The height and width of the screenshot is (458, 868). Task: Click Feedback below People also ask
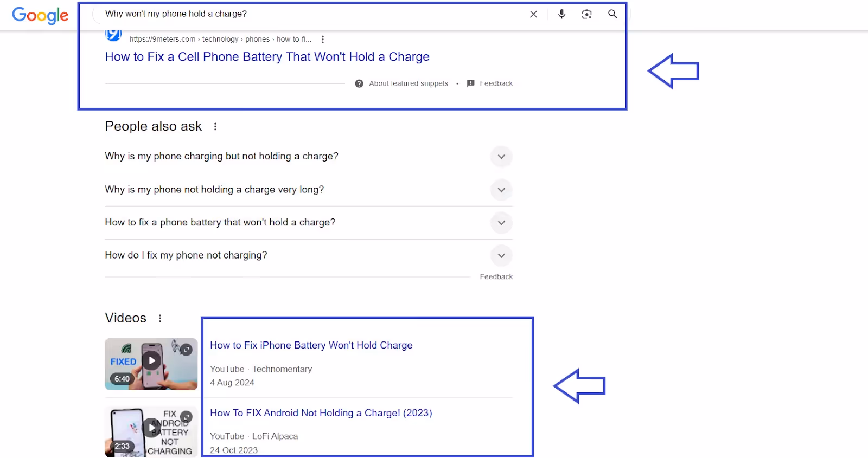pyautogui.click(x=496, y=277)
